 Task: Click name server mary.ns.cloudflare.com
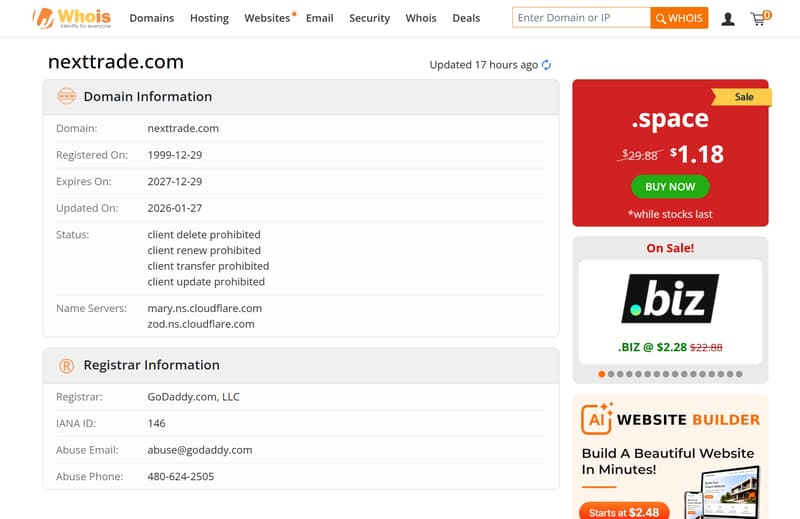tap(205, 308)
